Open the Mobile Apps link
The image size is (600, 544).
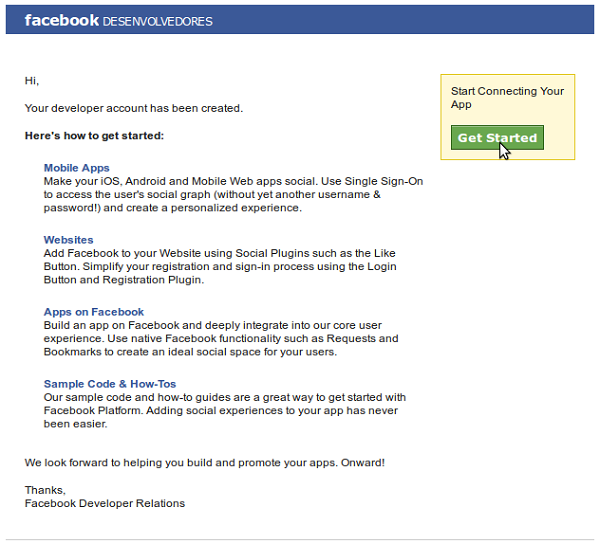point(77,168)
